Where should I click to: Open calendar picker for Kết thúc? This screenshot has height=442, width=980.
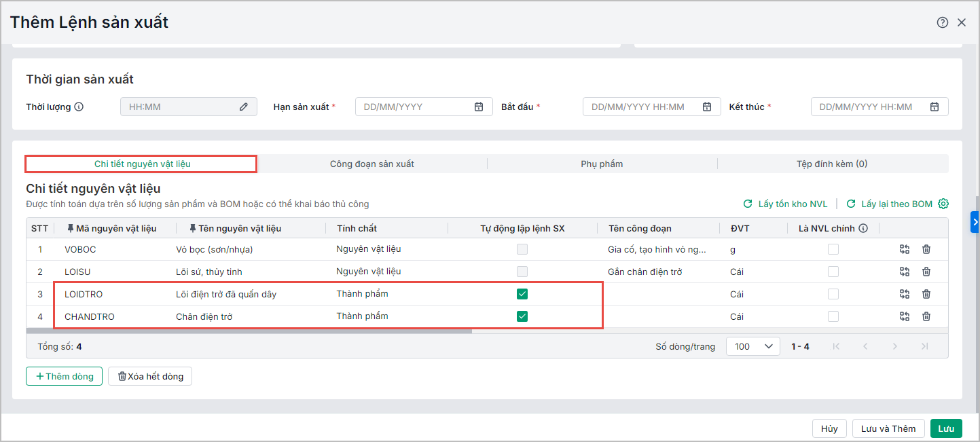(934, 107)
